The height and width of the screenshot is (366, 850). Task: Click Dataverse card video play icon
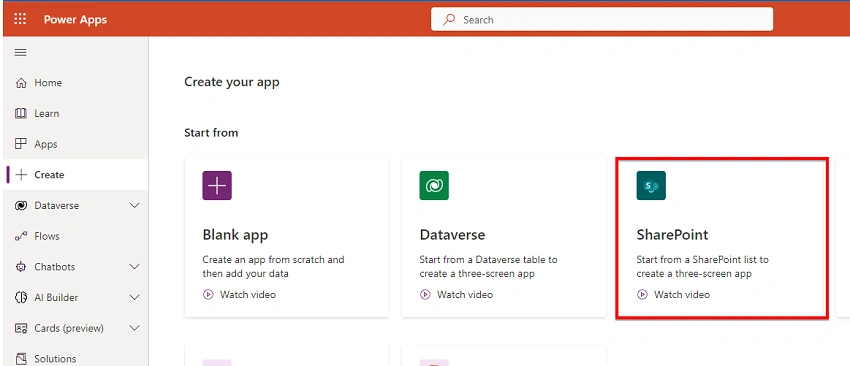[x=425, y=295]
